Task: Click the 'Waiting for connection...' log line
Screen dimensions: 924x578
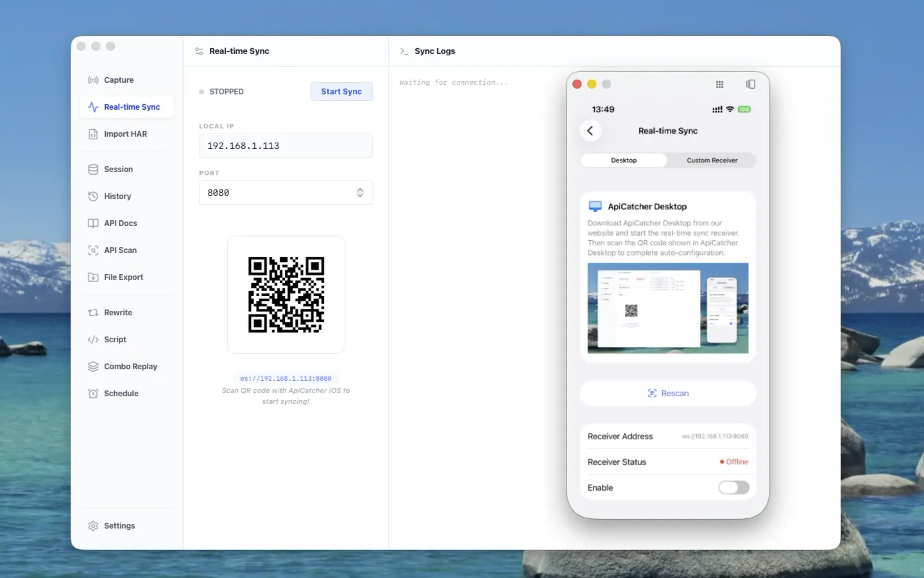Action: click(453, 82)
